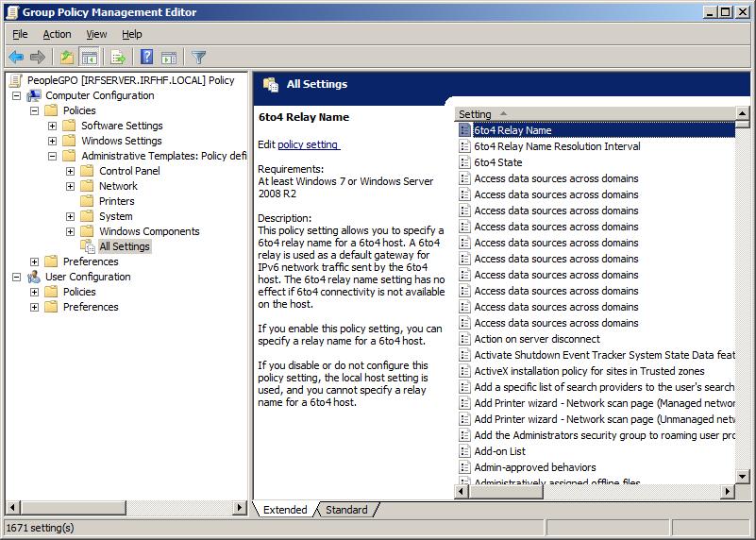This screenshot has width=756, height=540.
Task: Click the Filter funnel toolbar icon
Action: (198, 58)
